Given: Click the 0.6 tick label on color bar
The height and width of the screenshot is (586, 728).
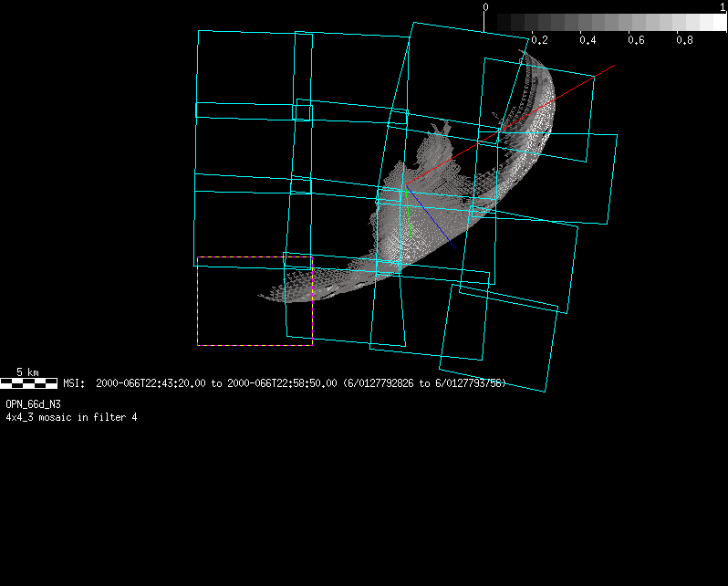Looking at the screenshot, I should coord(636,40).
